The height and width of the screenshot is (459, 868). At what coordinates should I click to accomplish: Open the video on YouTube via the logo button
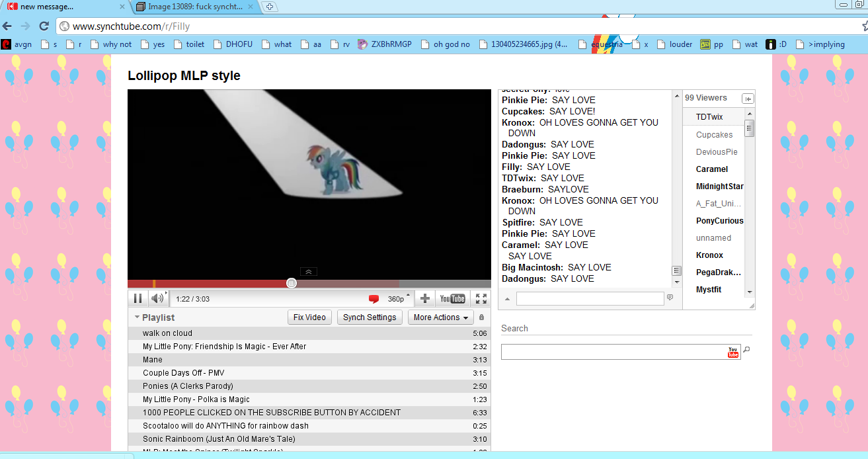click(453, 299)
